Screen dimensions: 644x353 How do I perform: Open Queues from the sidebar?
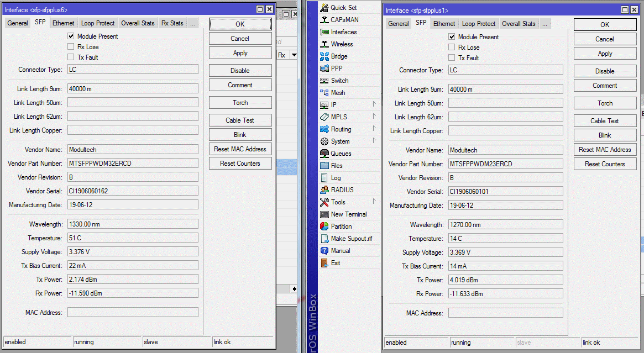(324, 154)
